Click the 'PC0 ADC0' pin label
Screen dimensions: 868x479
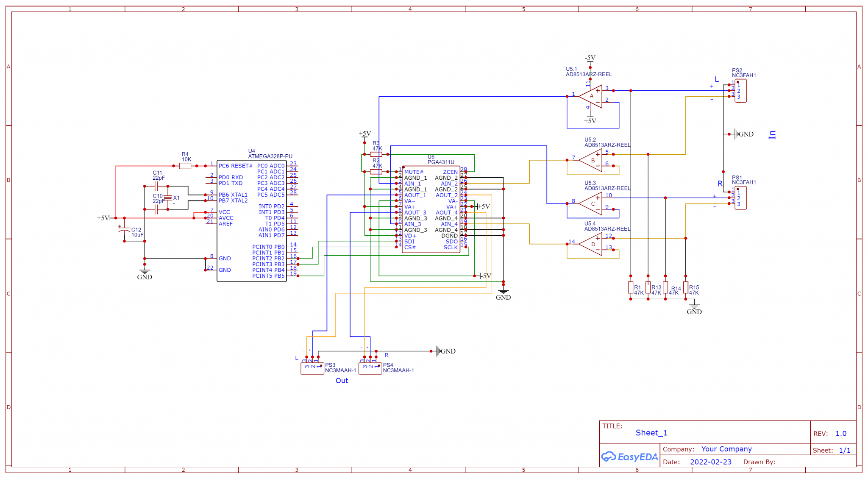click(271, 166)
